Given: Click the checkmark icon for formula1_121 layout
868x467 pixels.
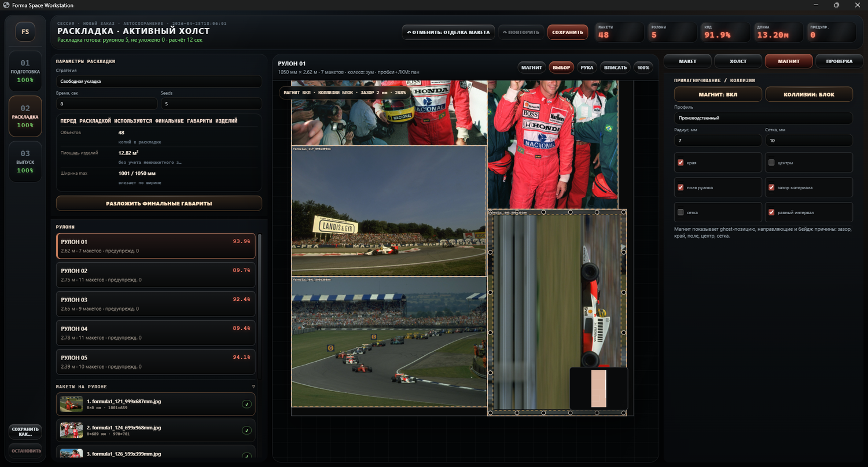Looking at the screenshot, I should 247,405.
